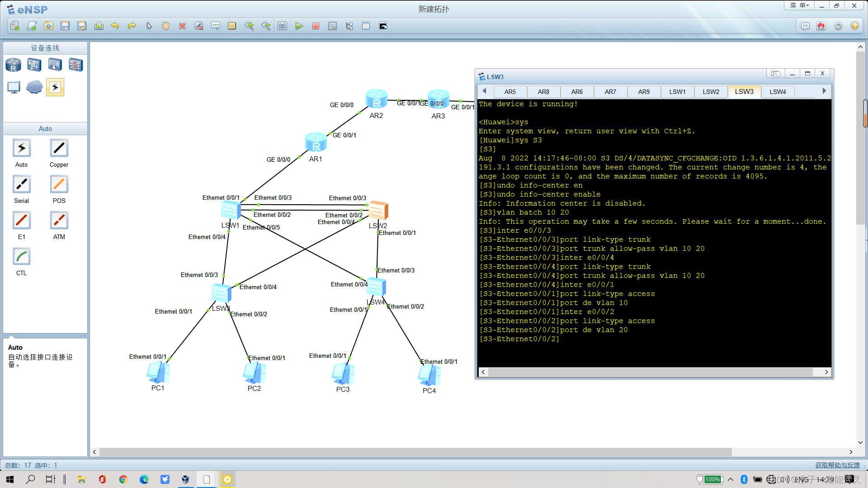868x488 pixels.
Task: Pick the CTL cable type
Action: tap(21, 257)
